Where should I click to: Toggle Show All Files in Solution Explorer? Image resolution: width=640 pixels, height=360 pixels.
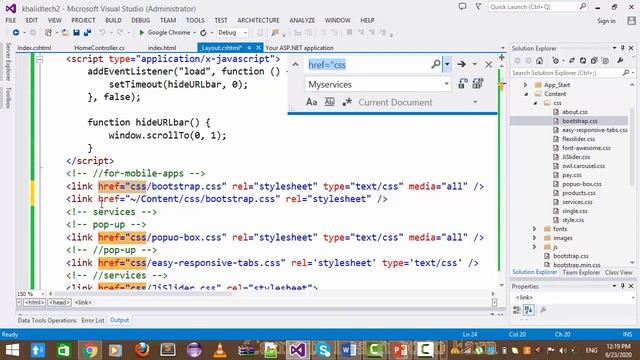click(605, 60)
